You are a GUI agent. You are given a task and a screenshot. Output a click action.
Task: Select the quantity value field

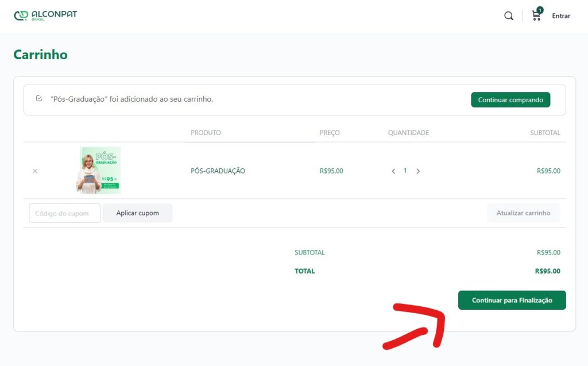405,171
